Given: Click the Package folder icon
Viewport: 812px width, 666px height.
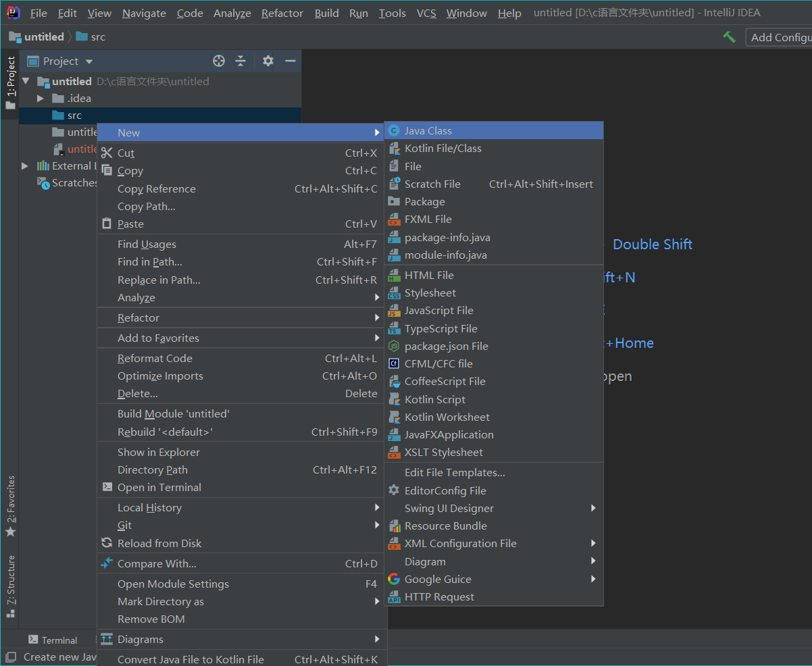Looking at the screenshot, I should (x=394, y=201).
